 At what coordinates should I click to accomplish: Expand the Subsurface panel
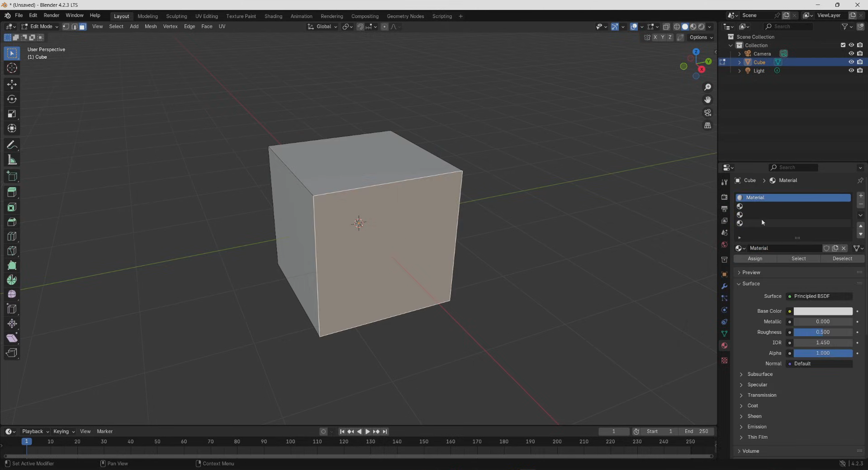760,374
